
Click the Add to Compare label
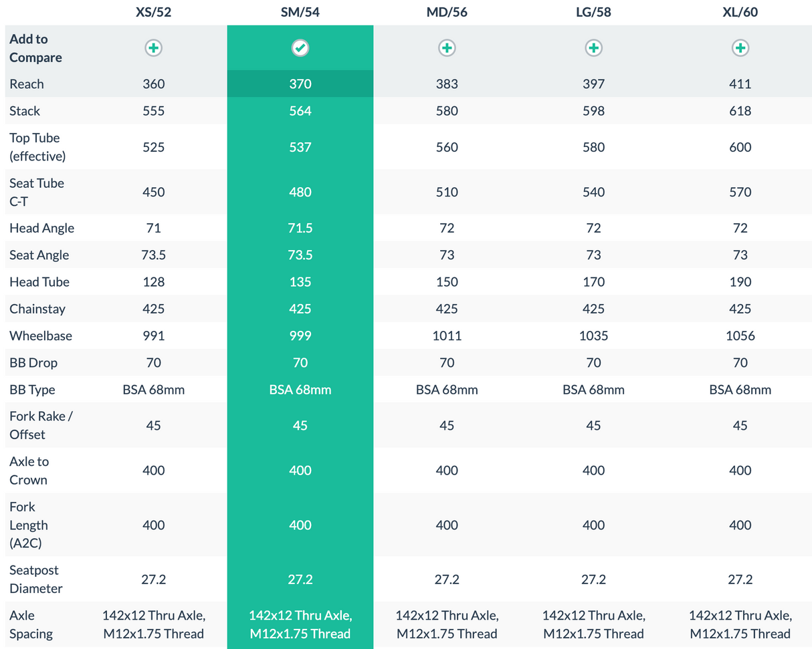point(35,48)
